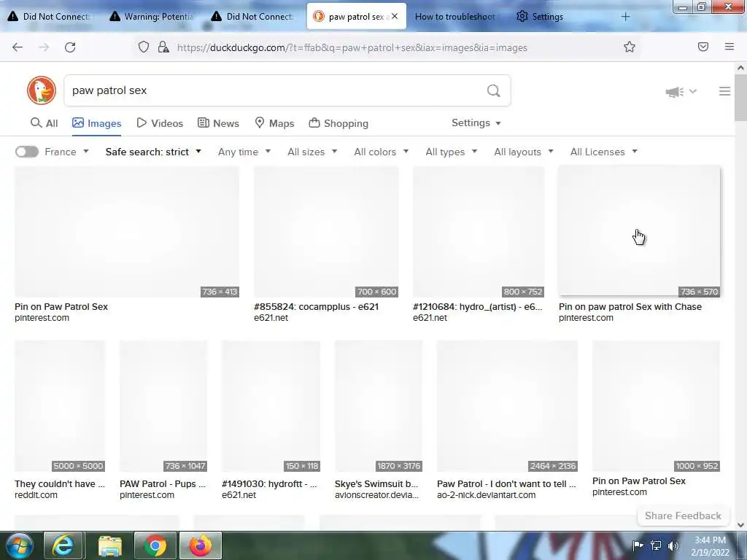Open Google Chrome from the taskbar
The width and height of the screenshot is (747, 560).
[x=155, y=545]
